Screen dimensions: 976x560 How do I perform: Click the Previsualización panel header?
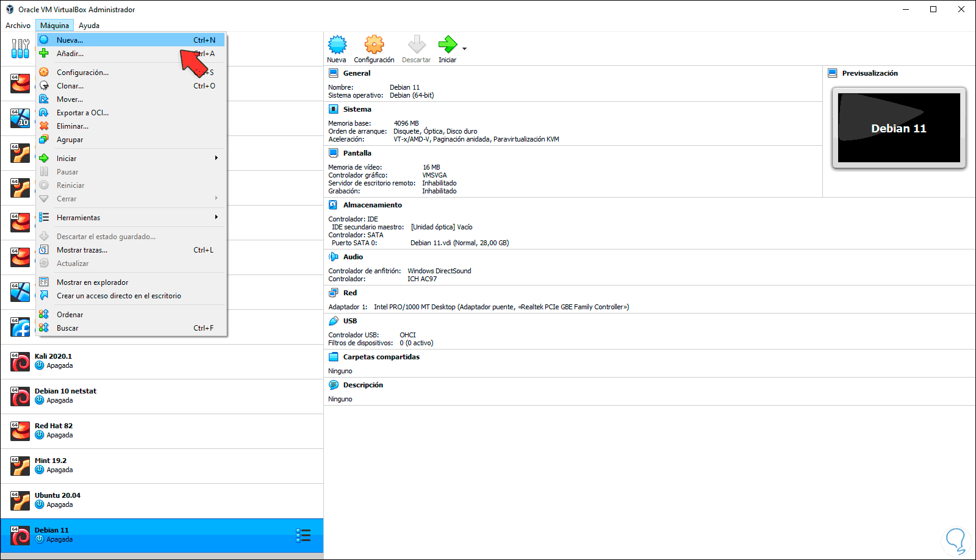pyautogui.click(x=870, y=73)
